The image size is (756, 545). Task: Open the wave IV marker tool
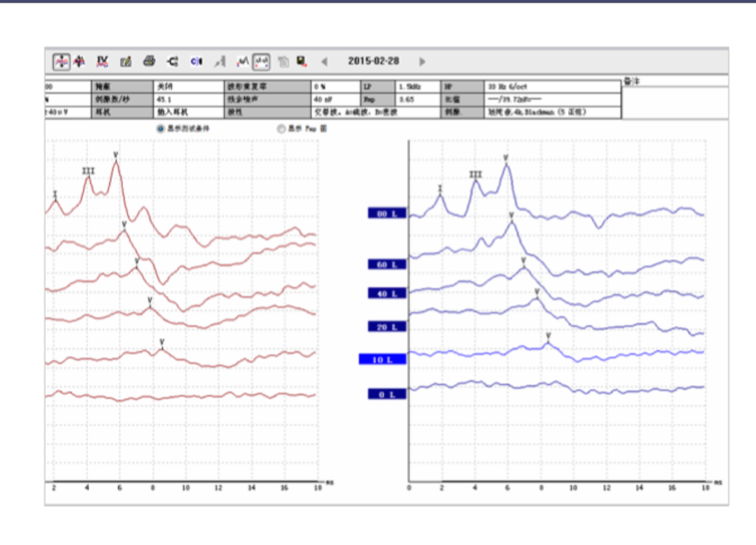pos(102,61)
